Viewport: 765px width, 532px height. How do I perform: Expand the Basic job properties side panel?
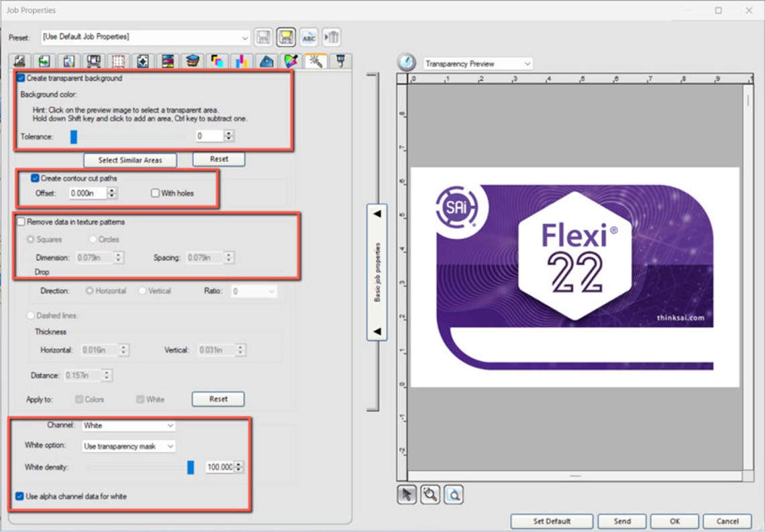(378, 213)
